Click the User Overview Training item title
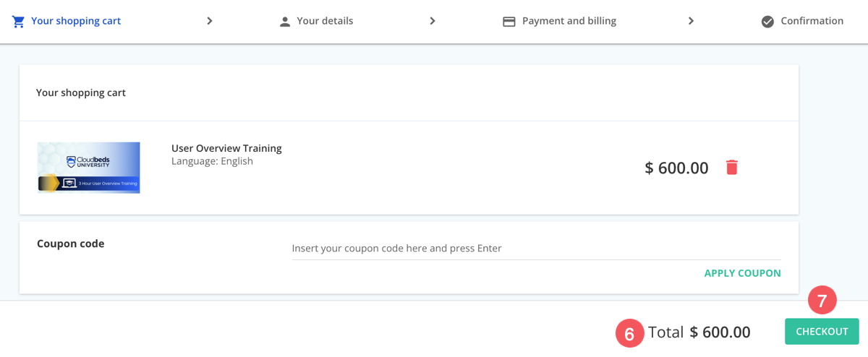This screenshot has height=357, width=868. pyautogui.click(x=226, y=148)
